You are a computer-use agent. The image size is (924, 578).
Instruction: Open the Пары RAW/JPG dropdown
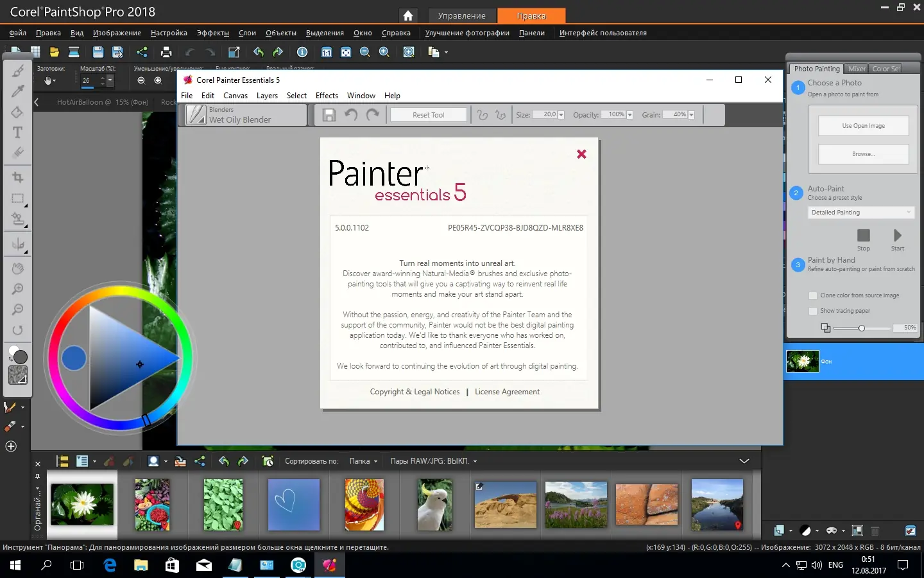(434, 461)
